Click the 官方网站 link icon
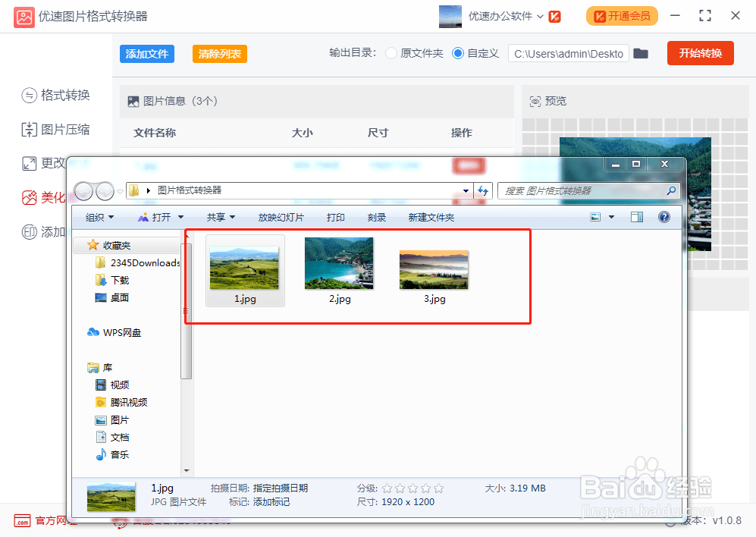 22,520
